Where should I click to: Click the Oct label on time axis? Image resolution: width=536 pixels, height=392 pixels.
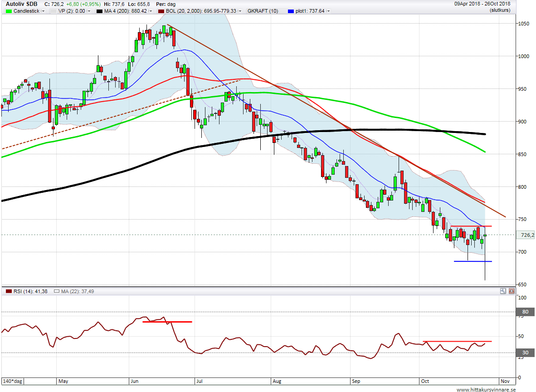point(425,381)
